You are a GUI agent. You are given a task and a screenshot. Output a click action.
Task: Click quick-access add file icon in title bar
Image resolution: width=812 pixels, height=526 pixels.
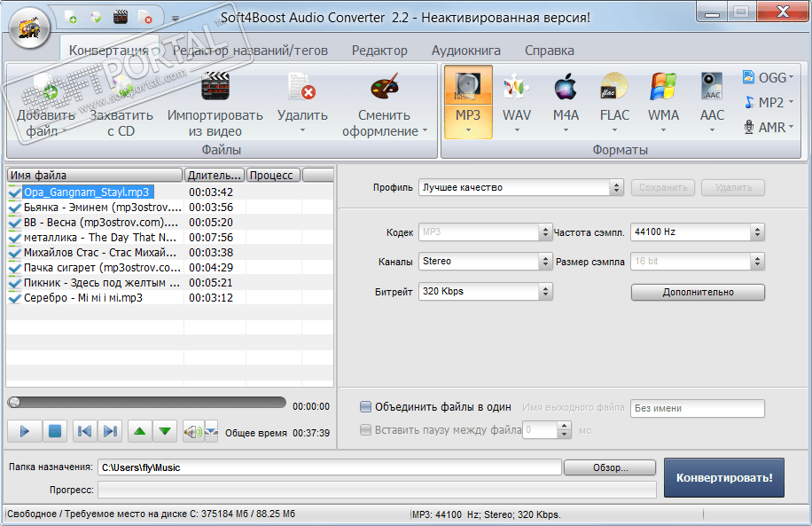coord(70,17)
